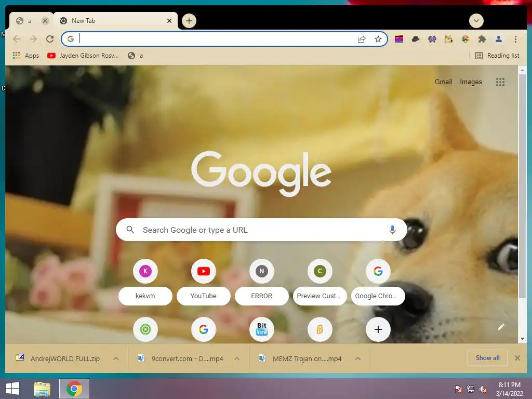Open Gmail link
The image size is (532, 399).
tap(443, 82)
